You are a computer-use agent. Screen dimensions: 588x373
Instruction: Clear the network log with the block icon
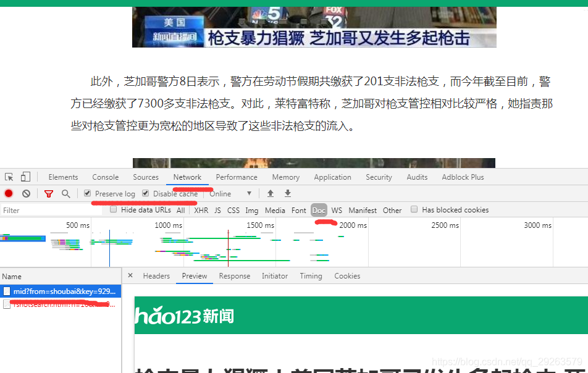coord(25,193)
